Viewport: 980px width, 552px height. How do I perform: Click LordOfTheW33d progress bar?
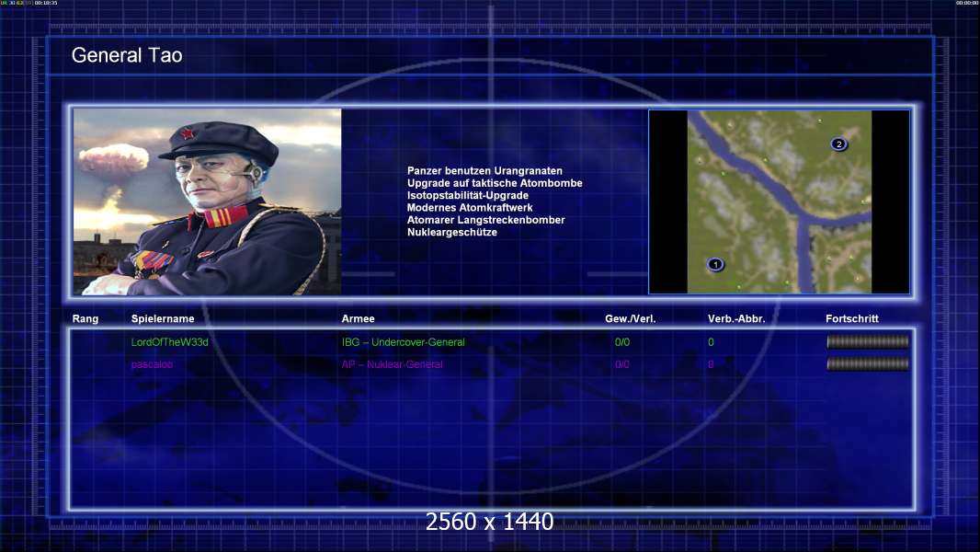[x=868, y=342]
